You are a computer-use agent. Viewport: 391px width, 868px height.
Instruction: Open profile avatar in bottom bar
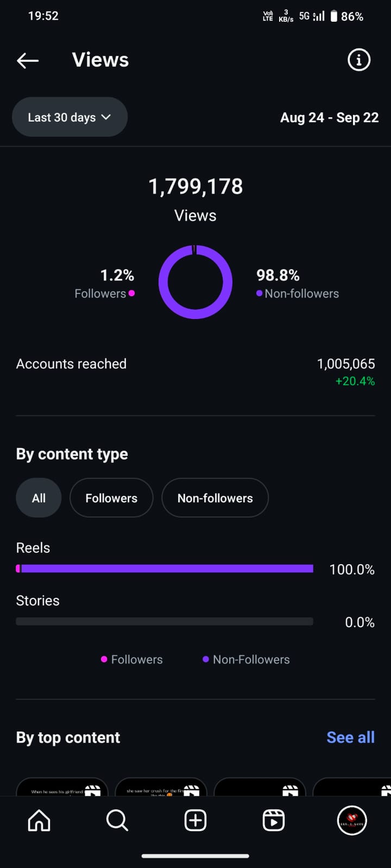coord(352,820)
